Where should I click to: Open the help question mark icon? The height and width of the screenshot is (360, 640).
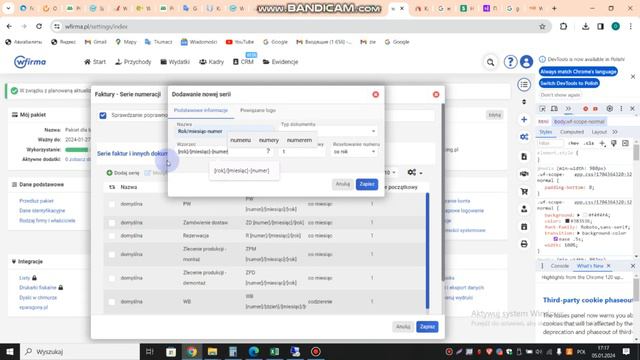tap(510, 62)
